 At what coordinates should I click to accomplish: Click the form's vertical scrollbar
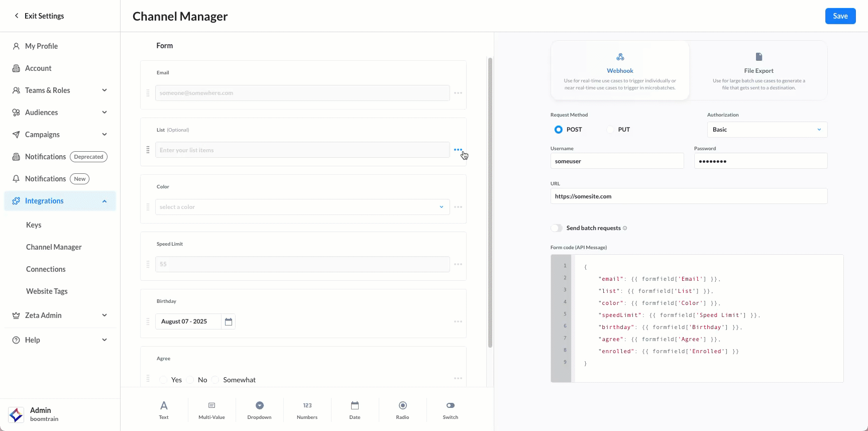click(x=490, y=201)
